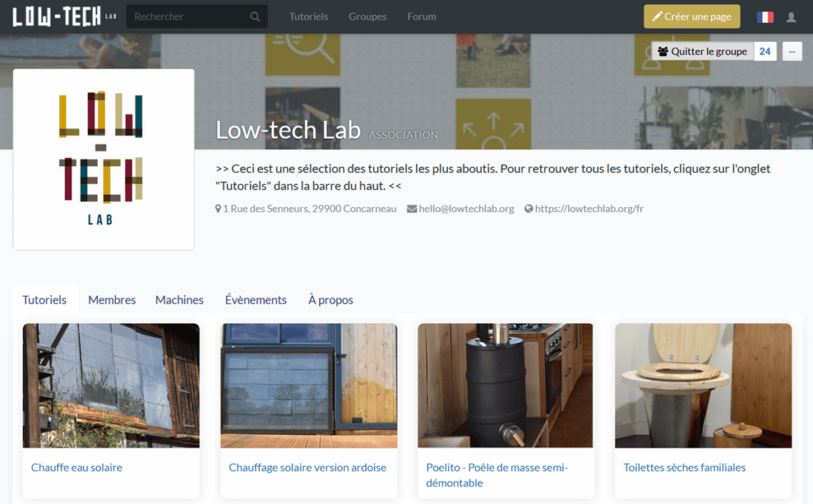The width and height of the screenshot is (813, 504).
Task: Click into the Rechercher search field
Action: [x=189, y=17]
